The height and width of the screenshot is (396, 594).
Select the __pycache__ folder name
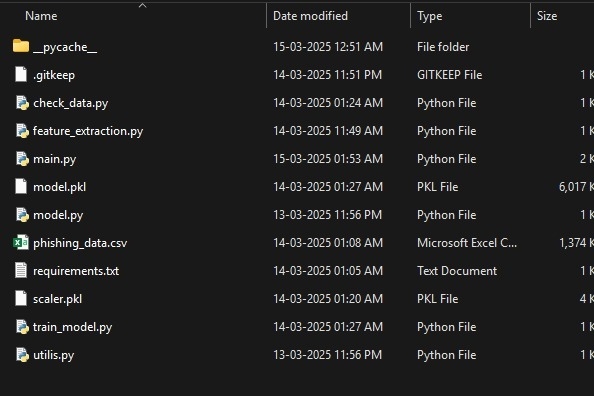[65, 47]
